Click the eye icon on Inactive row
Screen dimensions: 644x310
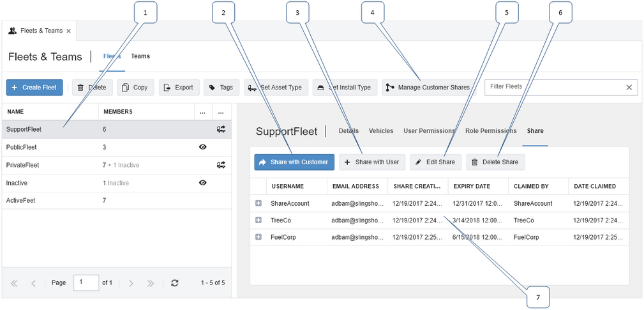202,183
